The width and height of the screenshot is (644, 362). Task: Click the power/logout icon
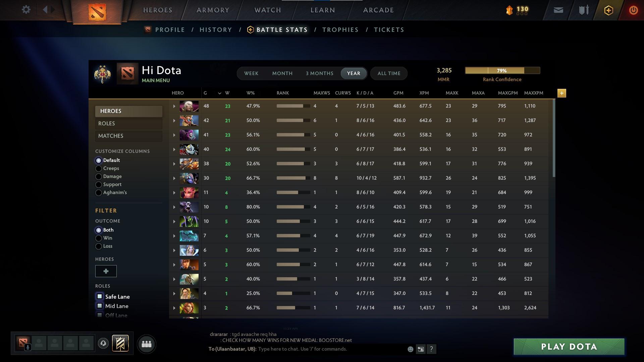(x=633, y=10)
